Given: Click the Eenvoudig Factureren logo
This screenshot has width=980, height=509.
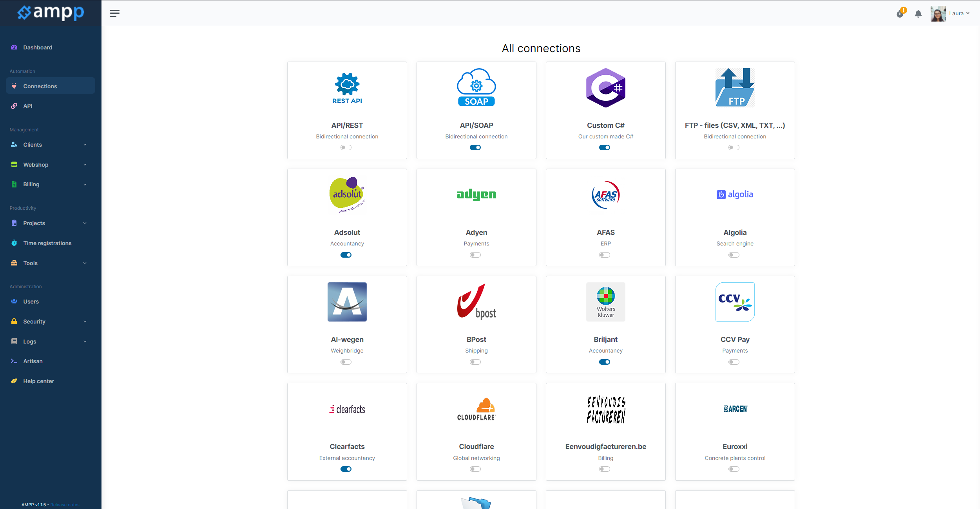Looking at the screenshot, I should tap(605, 409).
